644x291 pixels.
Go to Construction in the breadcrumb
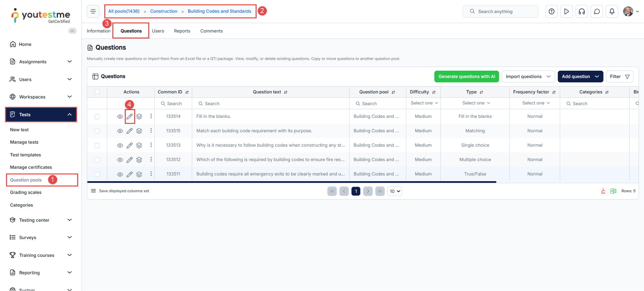pos(164,11)
